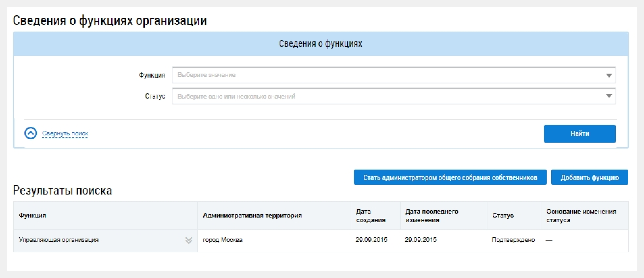Click the Свернуть поиск link
This screenshot has height=278, width=644.
(65, 133)
